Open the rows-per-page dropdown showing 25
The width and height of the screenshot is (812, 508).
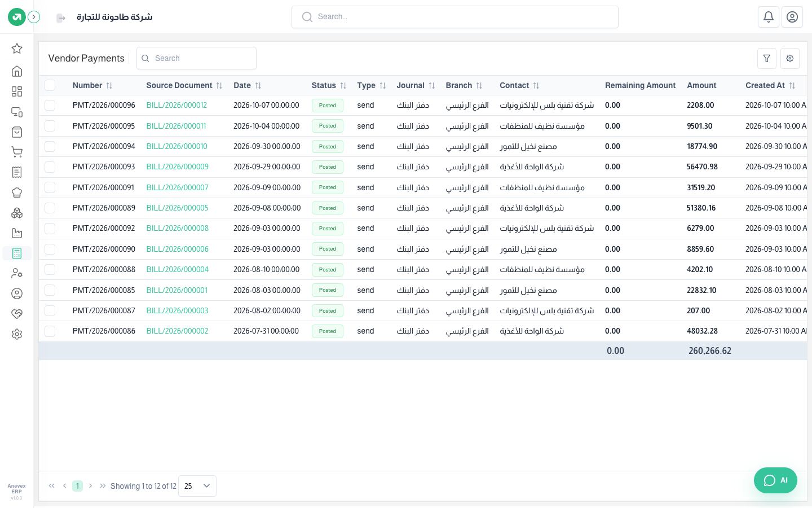[197, 486]
